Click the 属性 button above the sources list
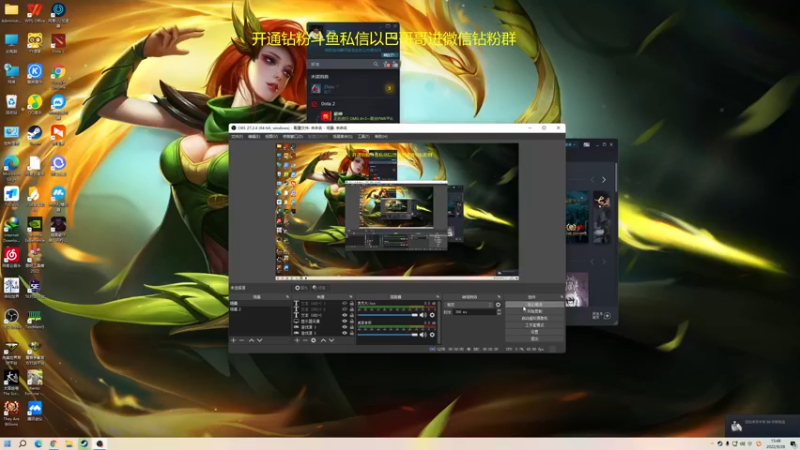Viewport: 800px width, 450px height. (x=302, y=288)
